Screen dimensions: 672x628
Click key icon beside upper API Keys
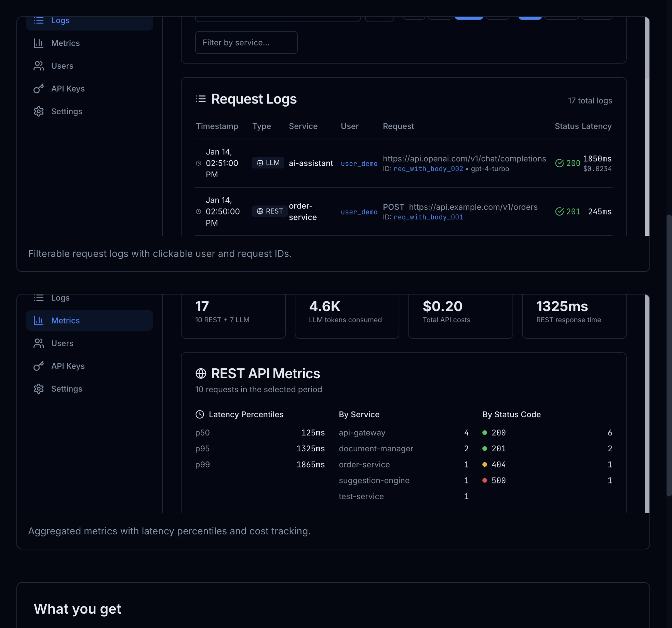(39, 89)
